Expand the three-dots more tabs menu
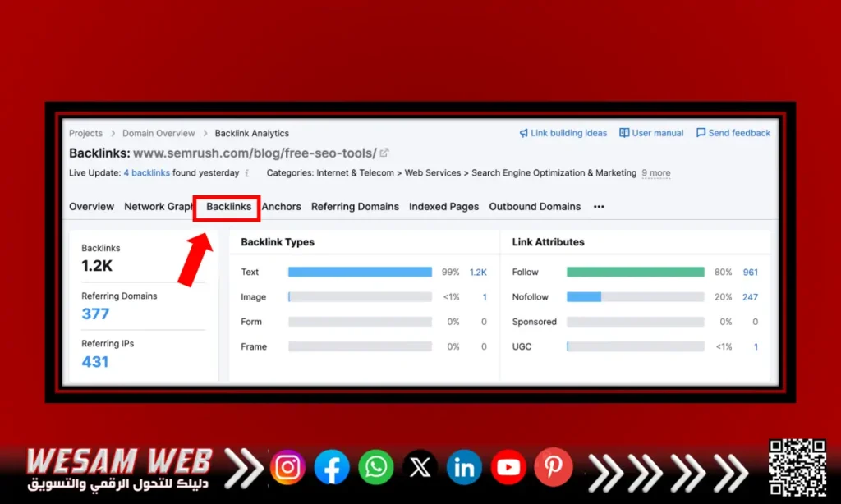This screenshot has width=841, height=504. [x=599, y=207]
